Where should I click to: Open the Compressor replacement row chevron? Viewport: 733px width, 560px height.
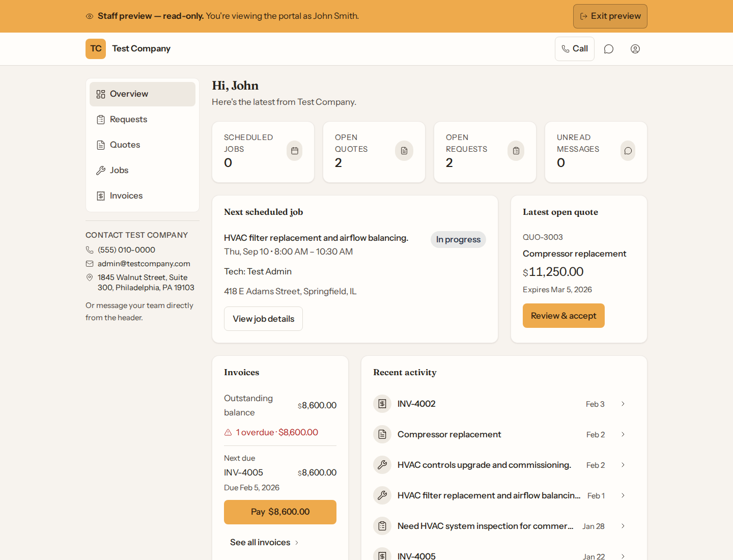(x=623, y=434)
